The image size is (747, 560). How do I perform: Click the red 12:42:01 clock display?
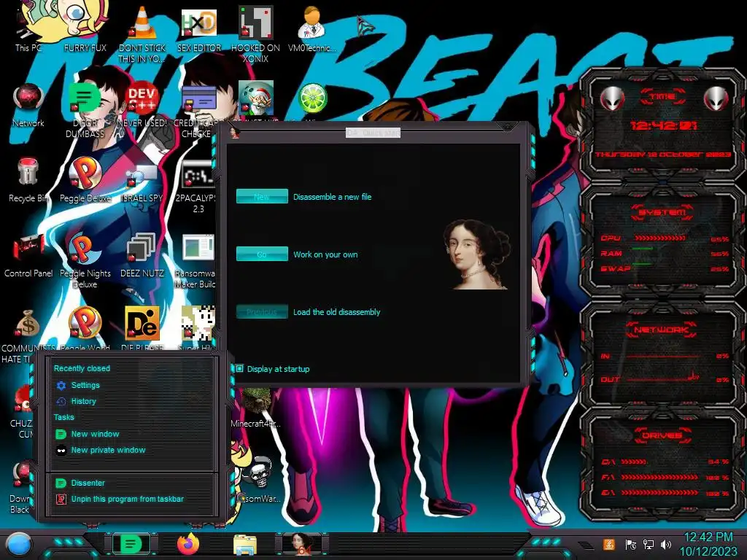[x=663, y=125]
